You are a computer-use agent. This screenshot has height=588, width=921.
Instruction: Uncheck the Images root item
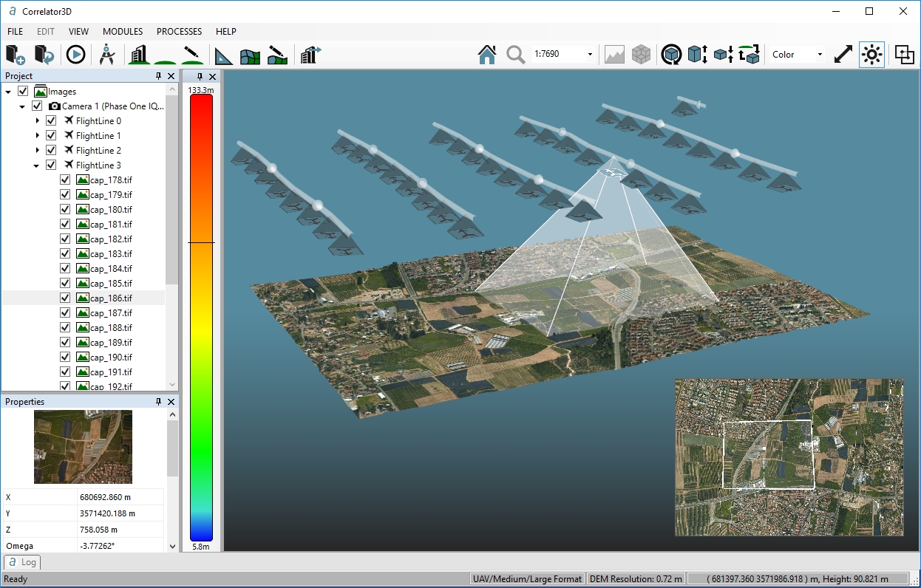(x=22, y=91)
